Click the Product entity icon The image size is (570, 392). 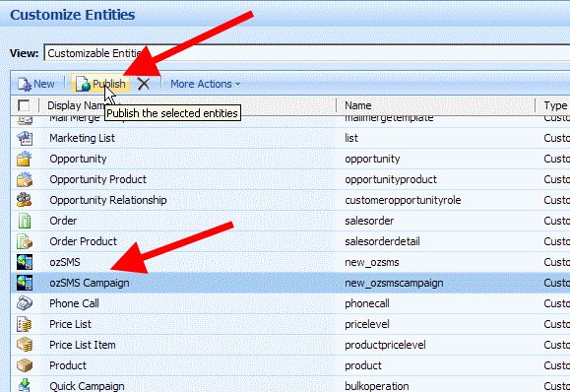(25, 365)
